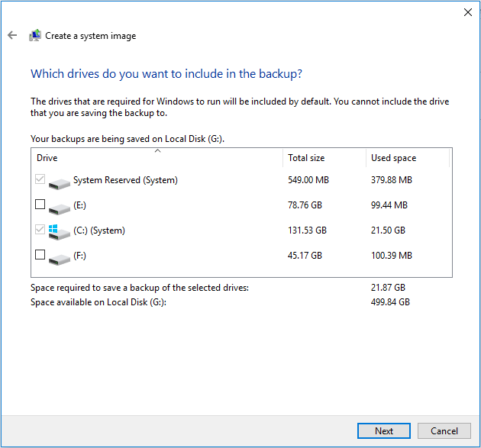Check the F: drive checkbox
This screenshot has height=448, width=481.
tap(40, 254)
